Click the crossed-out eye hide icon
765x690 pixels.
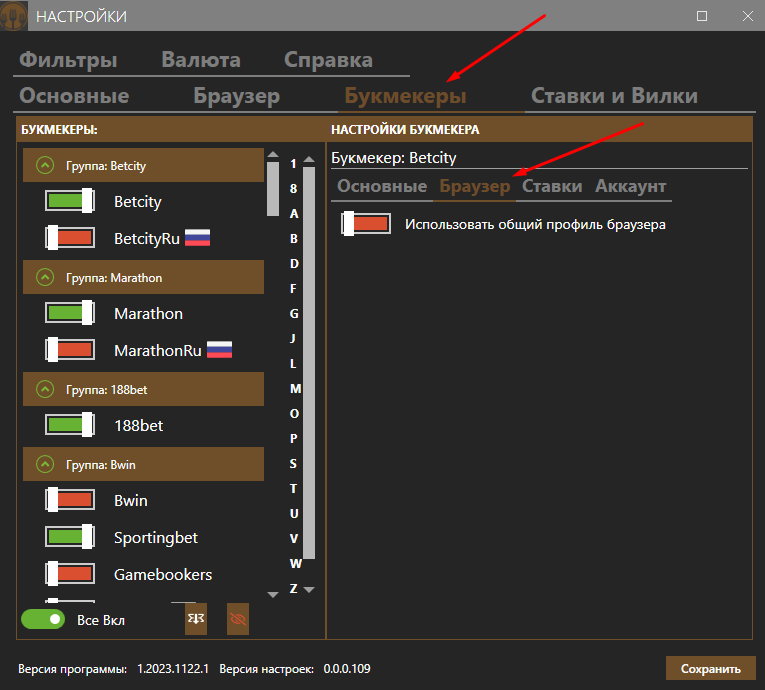pos(238,619)
